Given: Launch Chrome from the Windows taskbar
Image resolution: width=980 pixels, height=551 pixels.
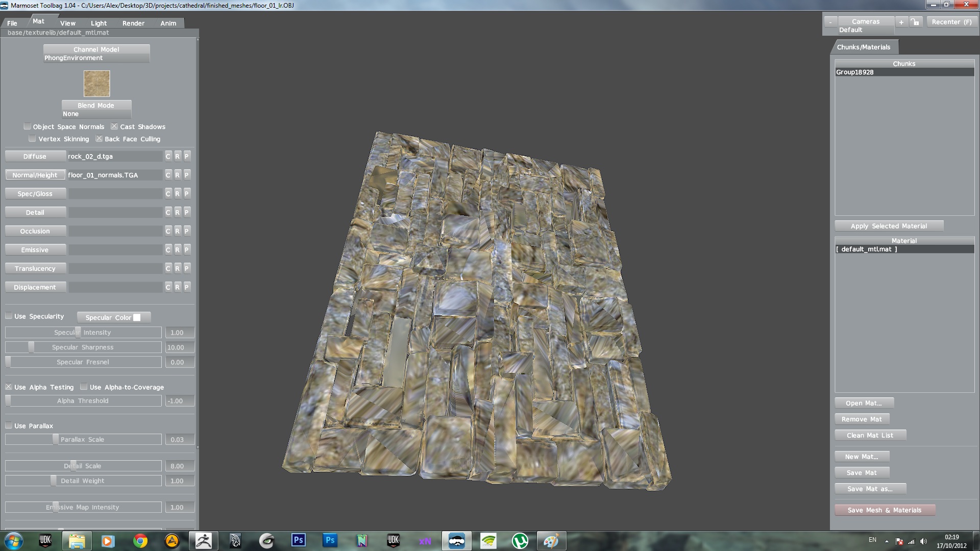Looking at the screenshot, I should tap(140, 541).
